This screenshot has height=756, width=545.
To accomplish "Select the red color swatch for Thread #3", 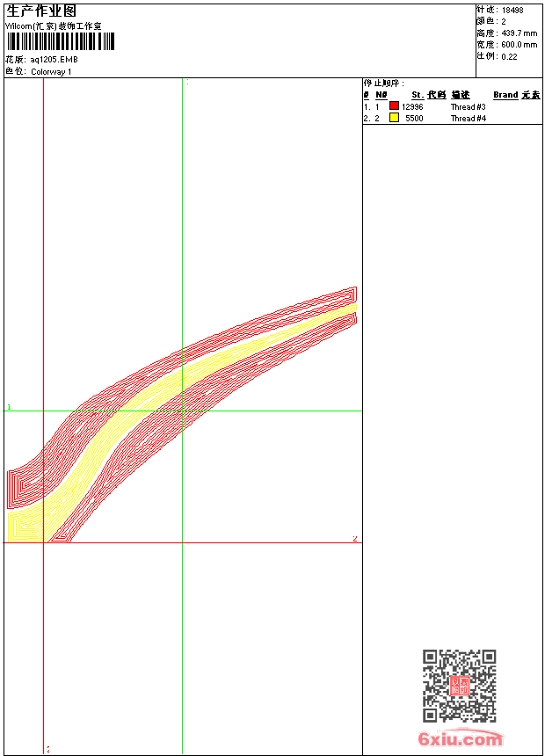I will (394, 106).
